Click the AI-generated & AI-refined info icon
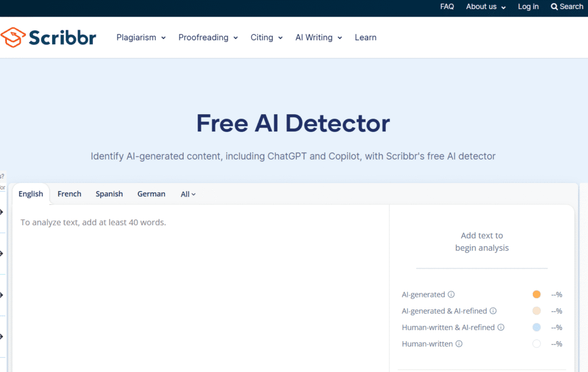 493,311
